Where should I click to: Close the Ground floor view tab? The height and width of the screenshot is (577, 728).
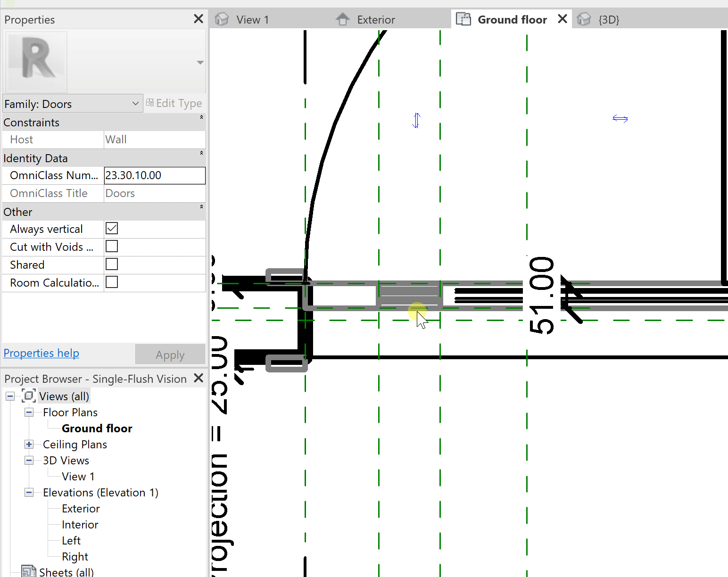coord(562,19)
